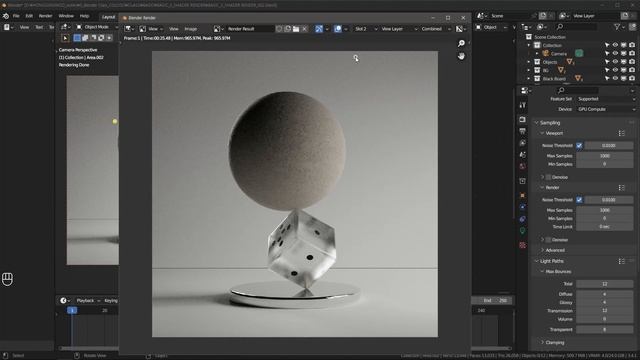
Task: Click the green camera data icon in Camera row
Action: [x=579, y=53]
